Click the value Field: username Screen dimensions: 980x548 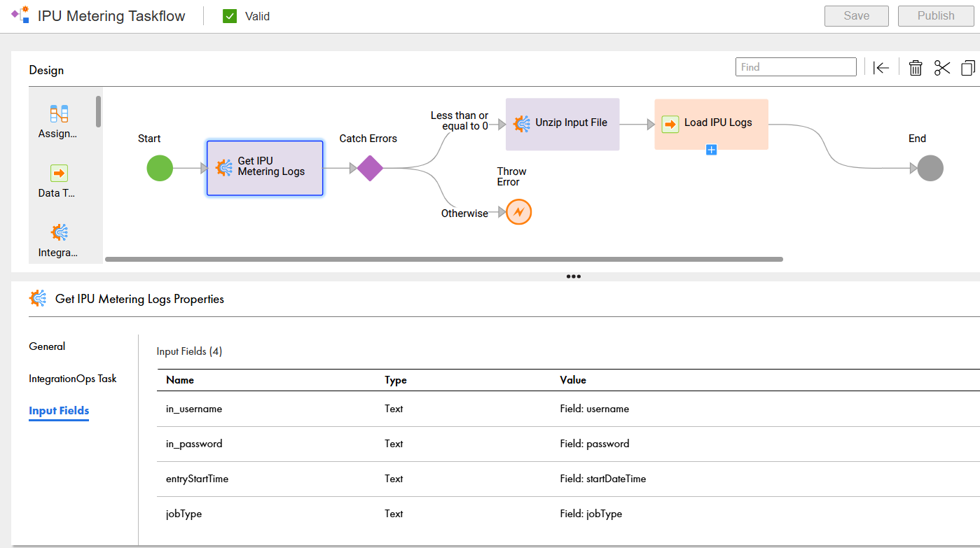click(x=595, y=409)
